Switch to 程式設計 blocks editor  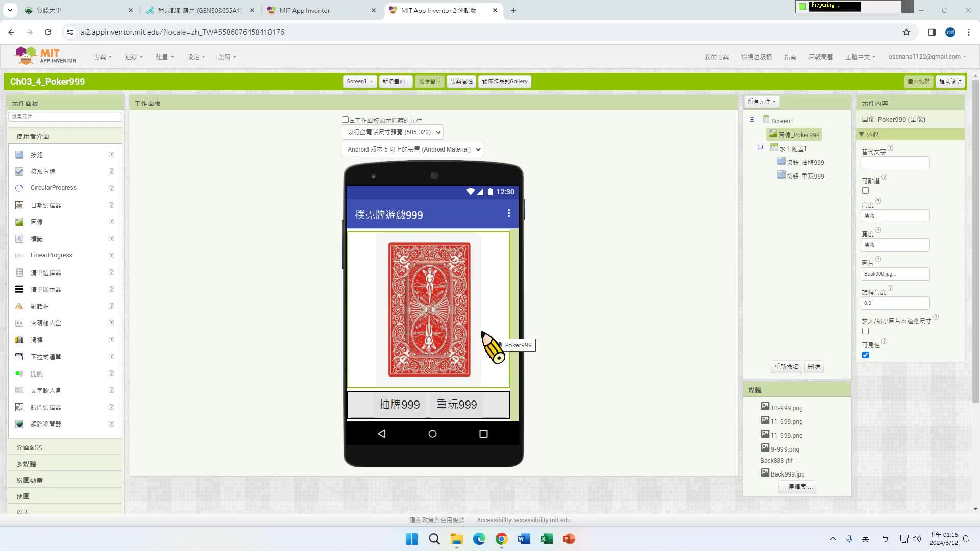click(x=950, y=81)
